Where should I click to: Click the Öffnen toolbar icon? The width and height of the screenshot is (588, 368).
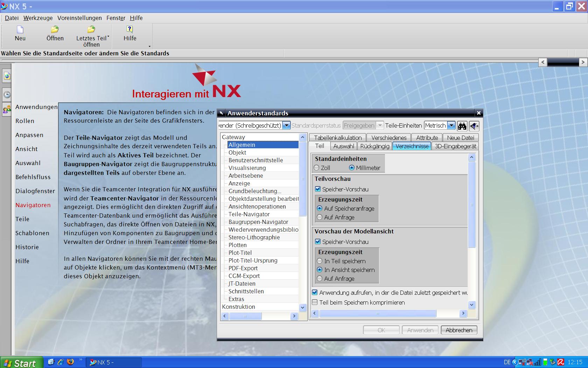click(55, 29)
